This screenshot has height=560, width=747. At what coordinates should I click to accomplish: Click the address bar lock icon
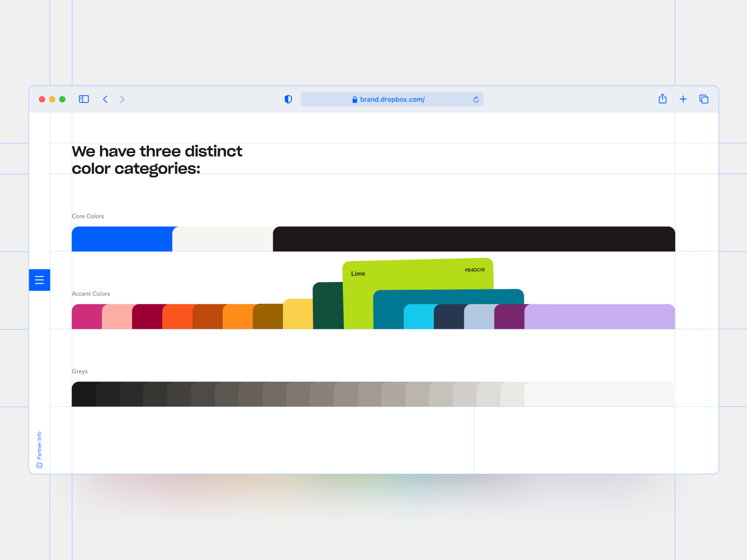point(355,99)
